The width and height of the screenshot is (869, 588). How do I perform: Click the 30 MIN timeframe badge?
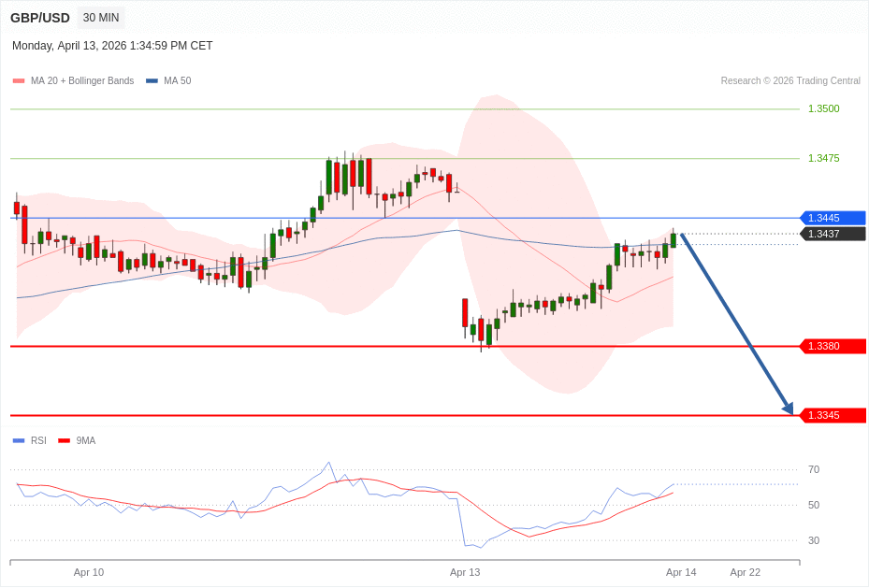(101, 18)
